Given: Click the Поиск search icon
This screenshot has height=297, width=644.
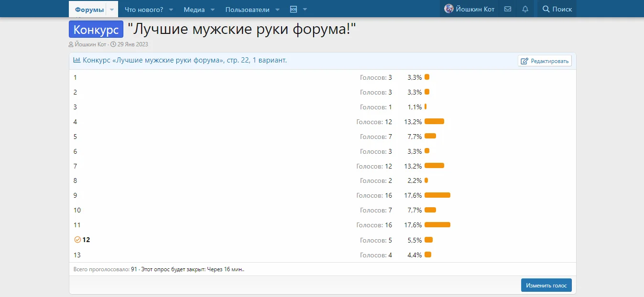Looking at the screenshot, I should (x=546, y=9).
